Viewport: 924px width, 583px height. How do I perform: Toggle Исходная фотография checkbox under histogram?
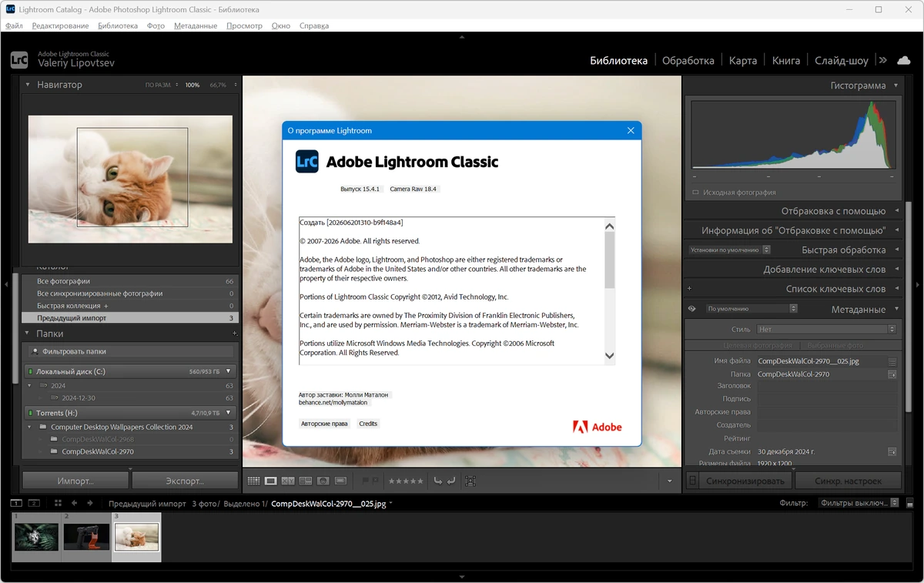tap(695, 193)
